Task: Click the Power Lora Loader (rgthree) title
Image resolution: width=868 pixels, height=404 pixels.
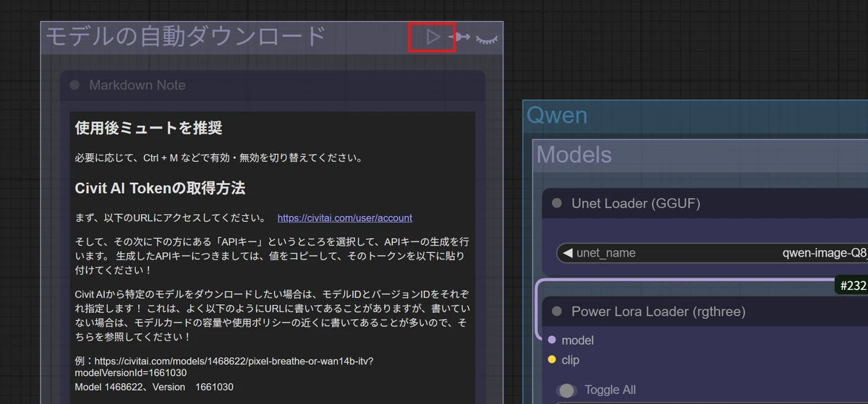Action: tap(658, 311)
